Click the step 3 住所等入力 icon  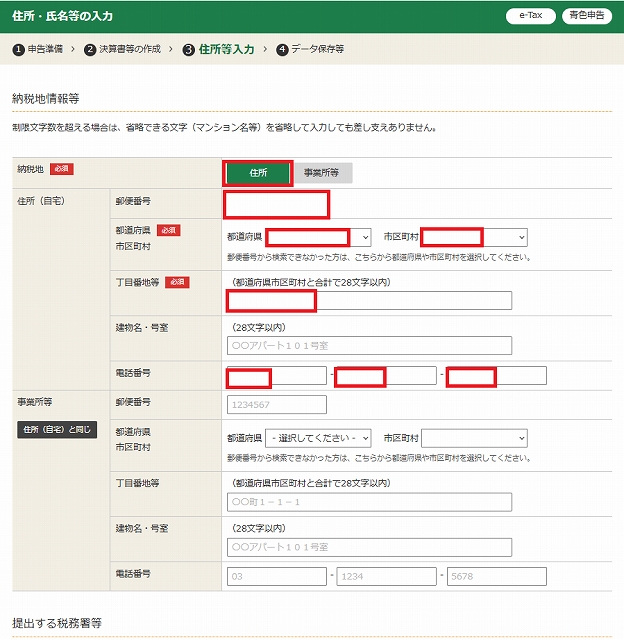(189, 49)
